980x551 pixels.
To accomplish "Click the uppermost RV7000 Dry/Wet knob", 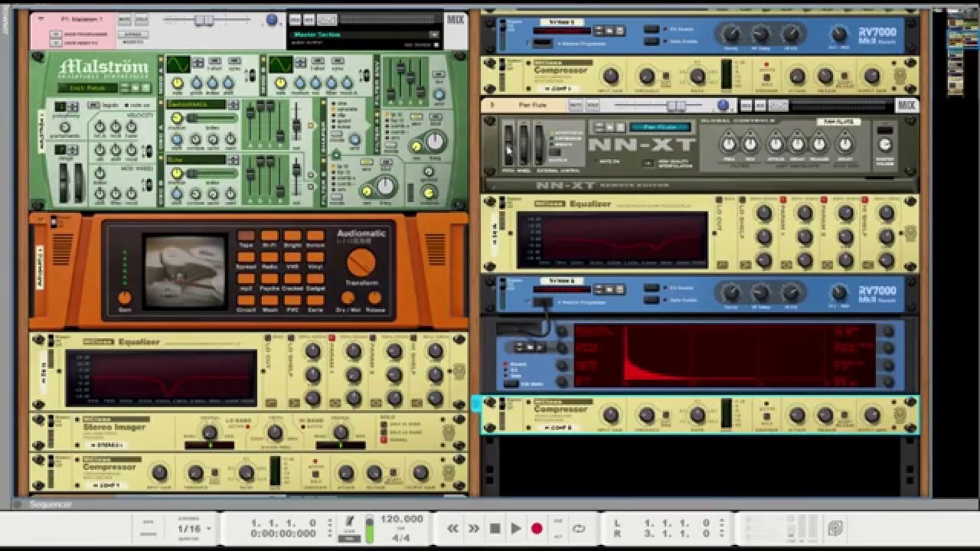I will coord(840,34).
